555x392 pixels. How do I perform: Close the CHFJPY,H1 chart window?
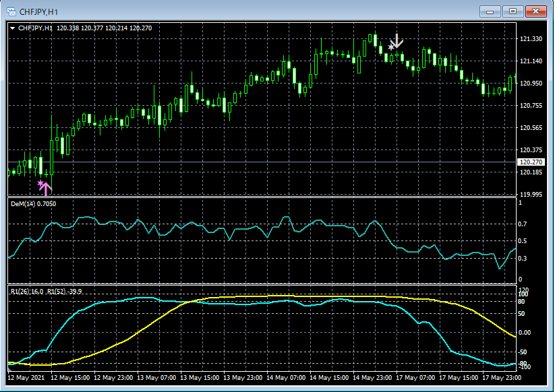coord(536,11)
